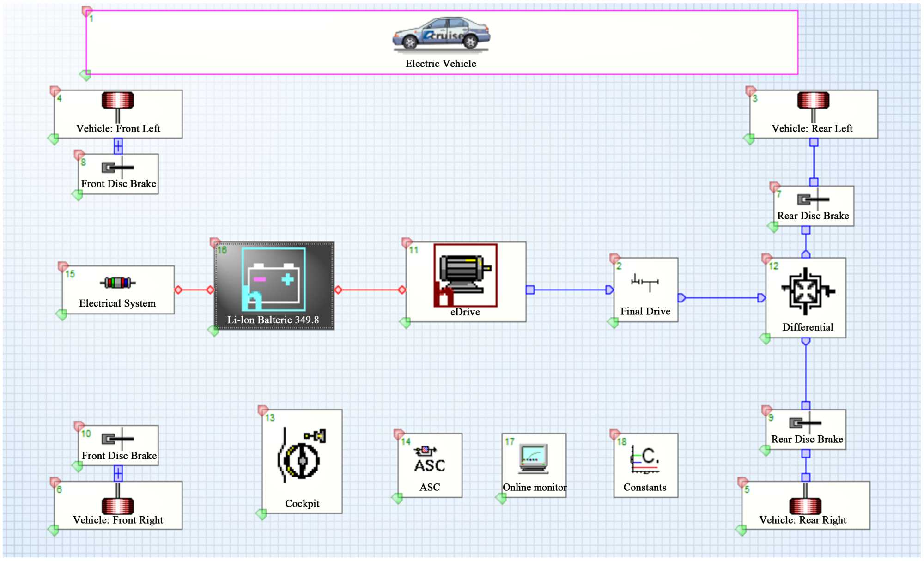Viewport: 924px width, 561px height.
Task: Select the Vehicle: Rear Right wheel block
Action: [805, 506]
